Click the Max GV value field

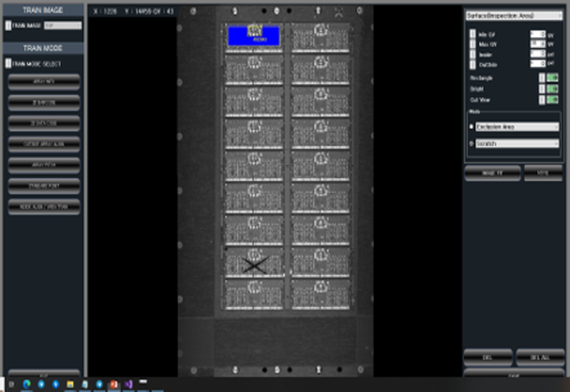point(537,44)
